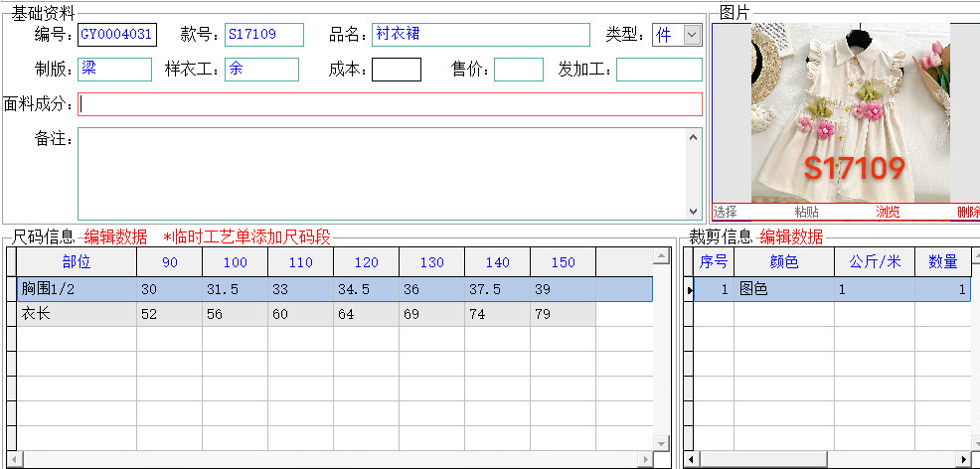The width and height of the screenshot is (980, 469).
Task: Click 临时工艺单添加尺码段 red link
Action: (x=250, y=237)
